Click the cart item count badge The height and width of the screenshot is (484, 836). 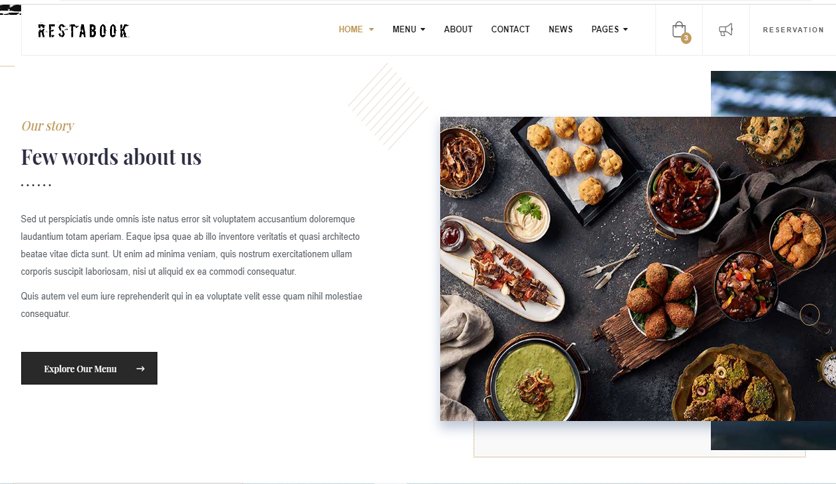click(x=686, y=38)
